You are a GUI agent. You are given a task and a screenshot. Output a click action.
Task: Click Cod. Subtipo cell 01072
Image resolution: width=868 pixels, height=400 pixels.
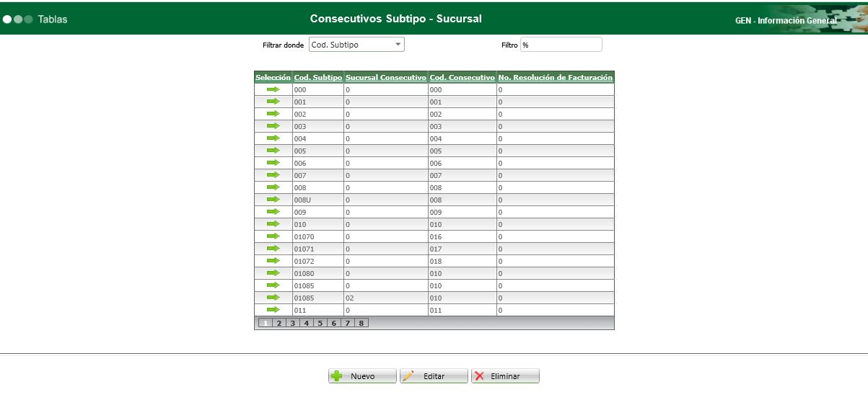coord(317,261)
